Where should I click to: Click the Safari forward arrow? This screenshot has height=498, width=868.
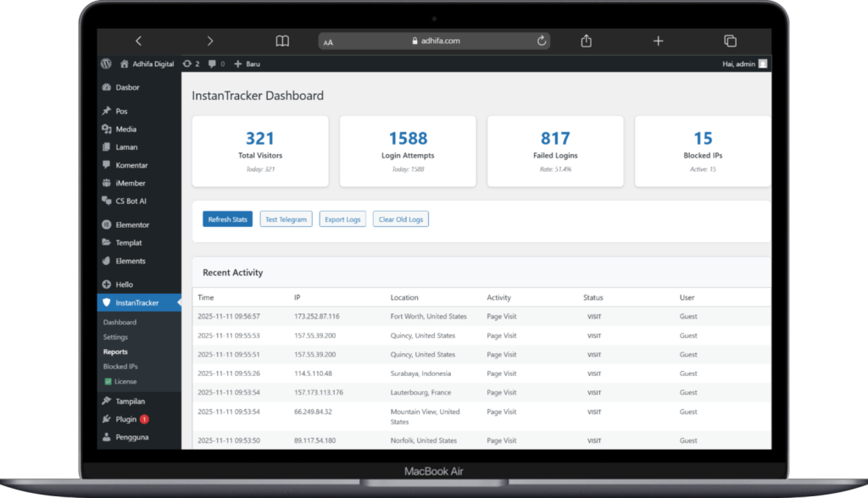point(210,41)
